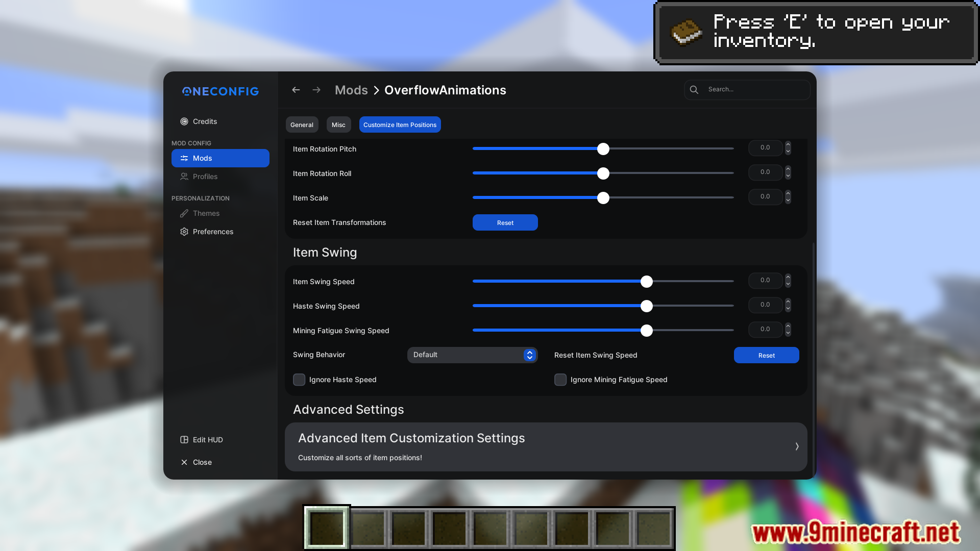Click the back arrow navigation icon
980x551 pixels.
[x=296, y=90]
